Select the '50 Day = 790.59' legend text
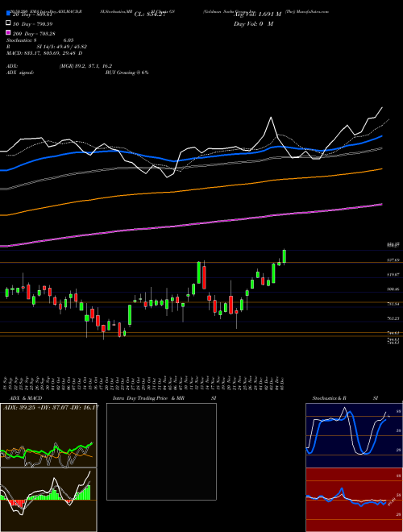Viewport: 403px width, 532px height. pos(32,23)
